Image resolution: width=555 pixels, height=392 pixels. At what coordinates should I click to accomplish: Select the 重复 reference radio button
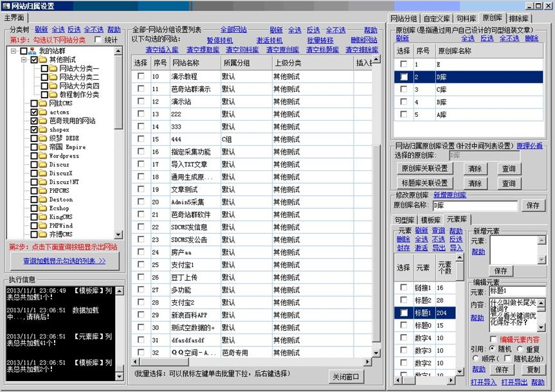point(520,348)
